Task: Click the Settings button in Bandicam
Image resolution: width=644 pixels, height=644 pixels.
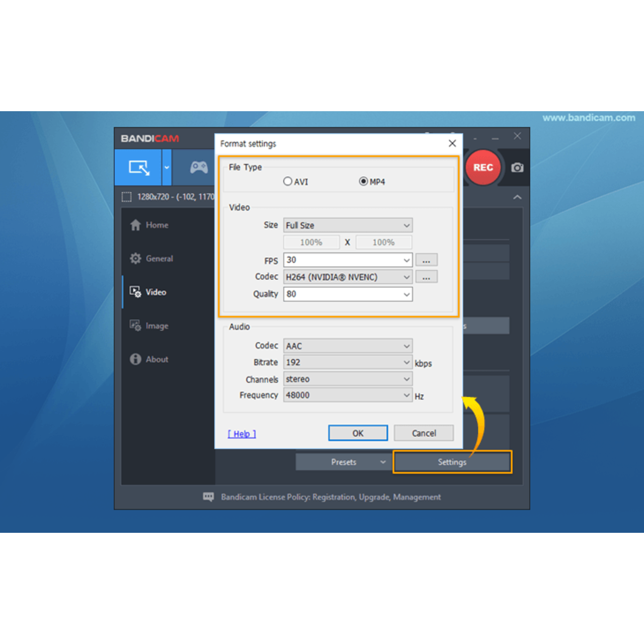Action: pyautogui.click(x=452, y=462)
